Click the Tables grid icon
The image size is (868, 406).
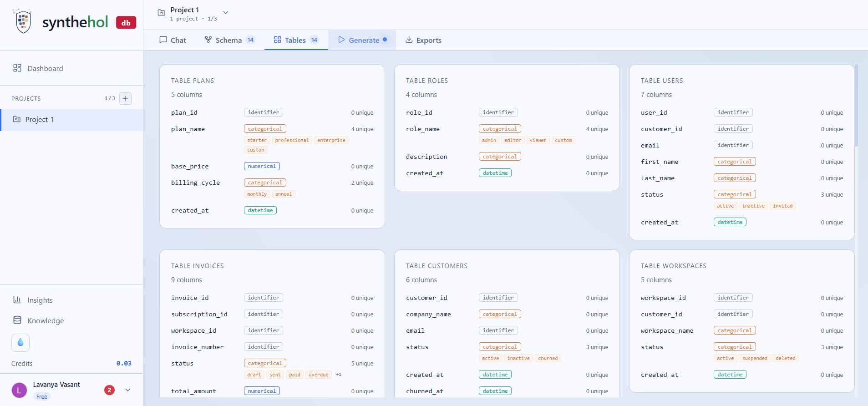coord(277,40)
